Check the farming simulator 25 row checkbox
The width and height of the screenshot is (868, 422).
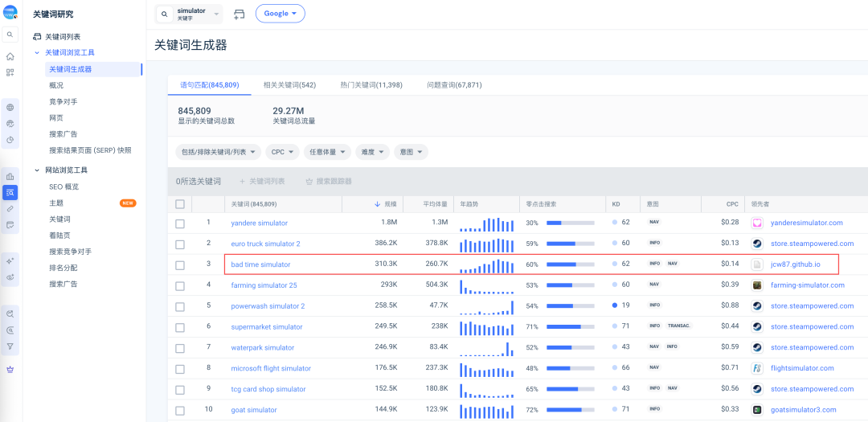(180, 286)
